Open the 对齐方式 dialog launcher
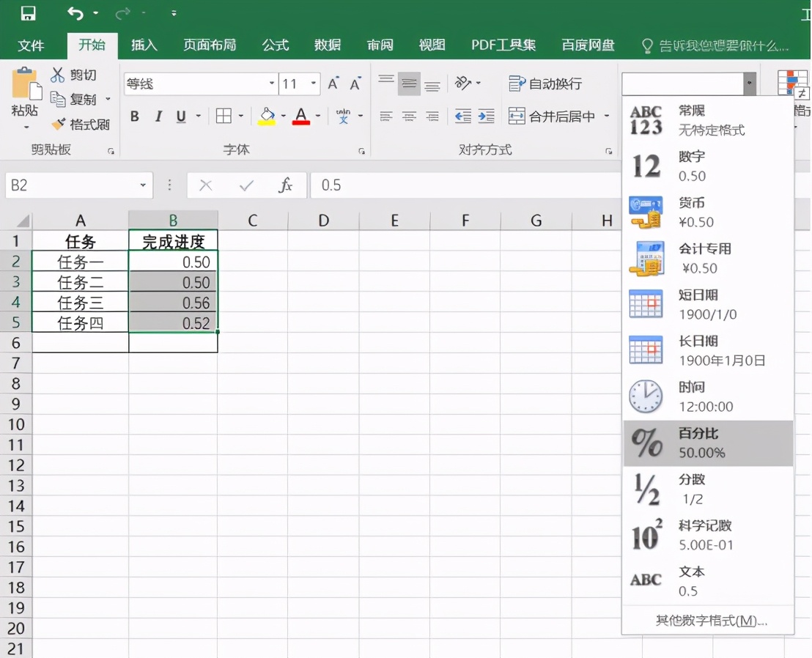The image size is (812, 658). 608,151
